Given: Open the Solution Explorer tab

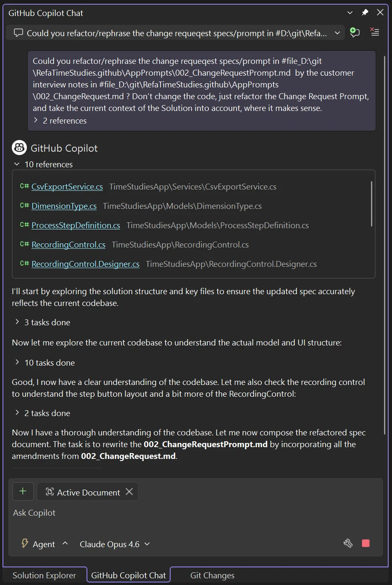Looking at the screenshot, I should (x=44, y=575).
